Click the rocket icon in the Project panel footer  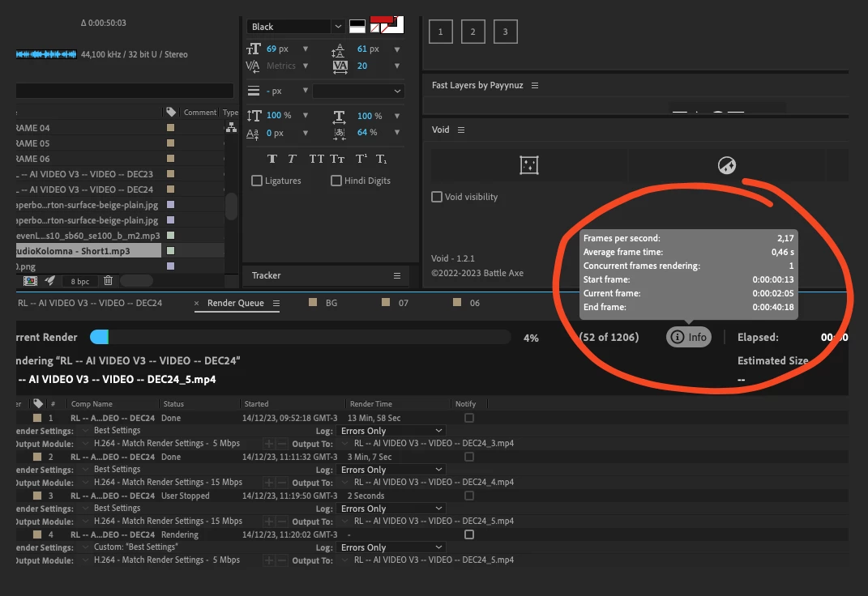point(49,281)
